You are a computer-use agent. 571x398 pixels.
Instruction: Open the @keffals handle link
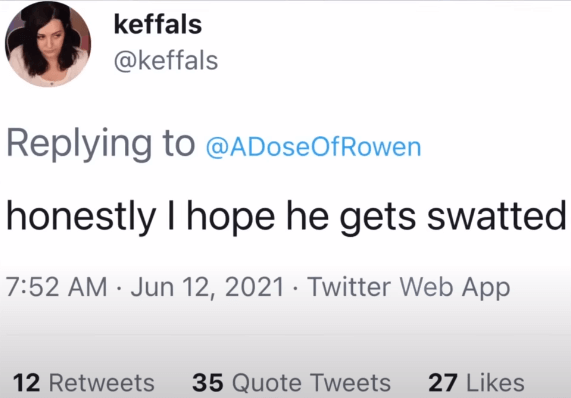166,61
